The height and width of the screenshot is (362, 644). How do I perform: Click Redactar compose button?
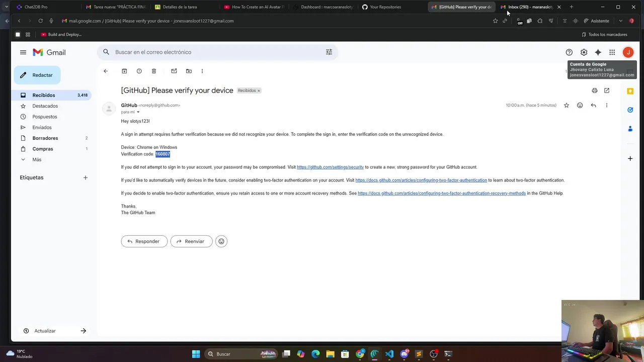(x=37, y=75)
